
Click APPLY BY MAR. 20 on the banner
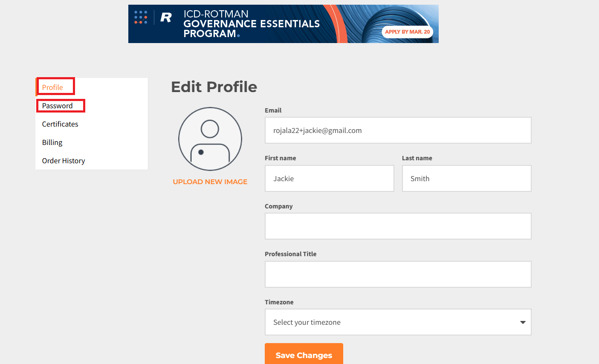pos(407,32)
